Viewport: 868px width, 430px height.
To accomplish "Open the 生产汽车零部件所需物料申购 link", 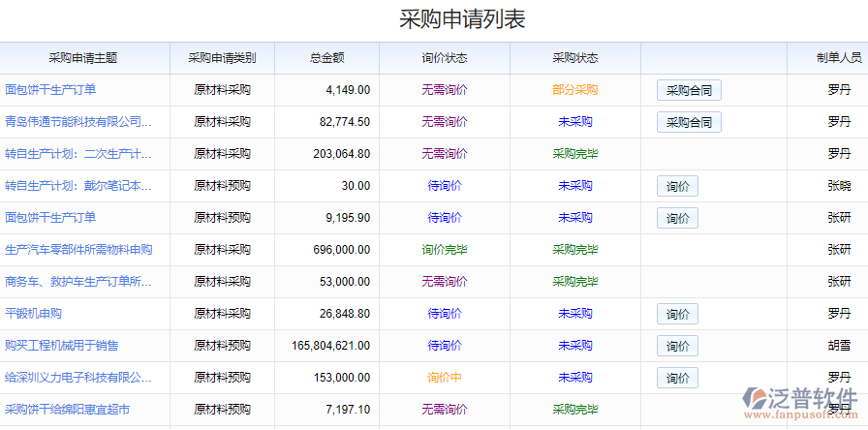I will click(78, 250).
